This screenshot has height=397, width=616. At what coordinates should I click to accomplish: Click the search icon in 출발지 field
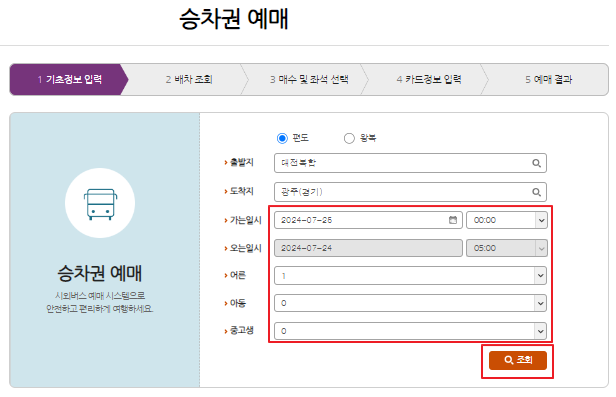pyautogui.click(x=536, y=163)
